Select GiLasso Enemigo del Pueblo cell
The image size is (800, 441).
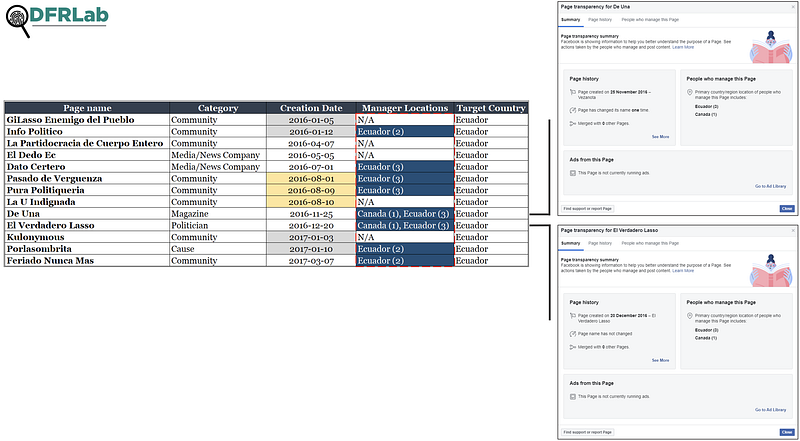click(x=87, y=120)
